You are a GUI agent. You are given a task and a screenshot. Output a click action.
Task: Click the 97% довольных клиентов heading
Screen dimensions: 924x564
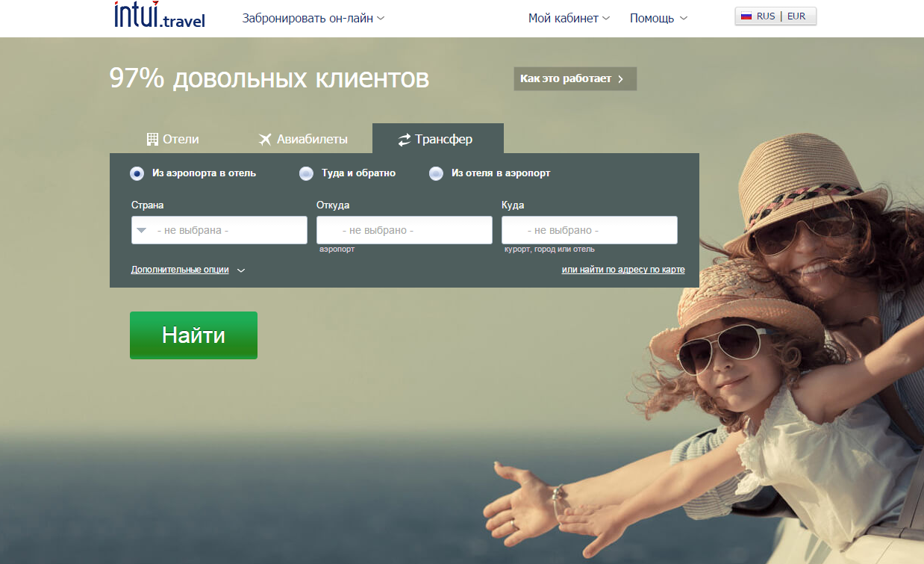coord(269,78)
